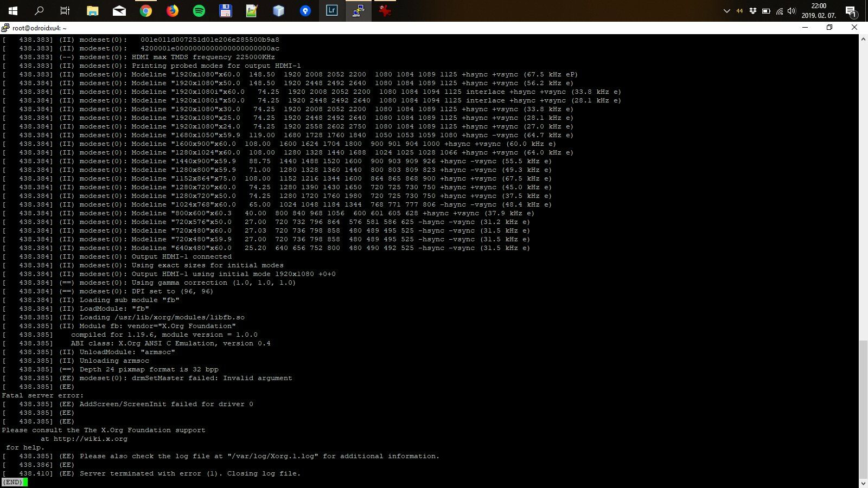Viewport: 868px width, 488px height.
Task: Click "Using exact sizes for initial modes"
Action: 208,265
